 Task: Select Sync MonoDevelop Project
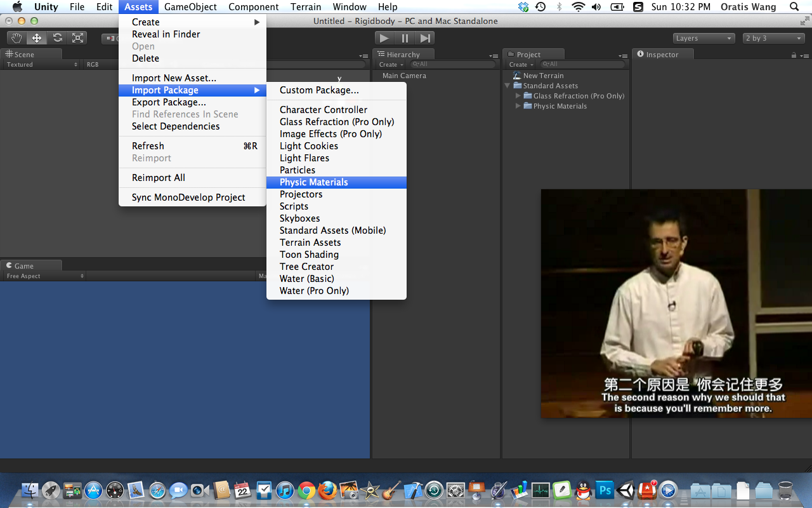(192, 197)
